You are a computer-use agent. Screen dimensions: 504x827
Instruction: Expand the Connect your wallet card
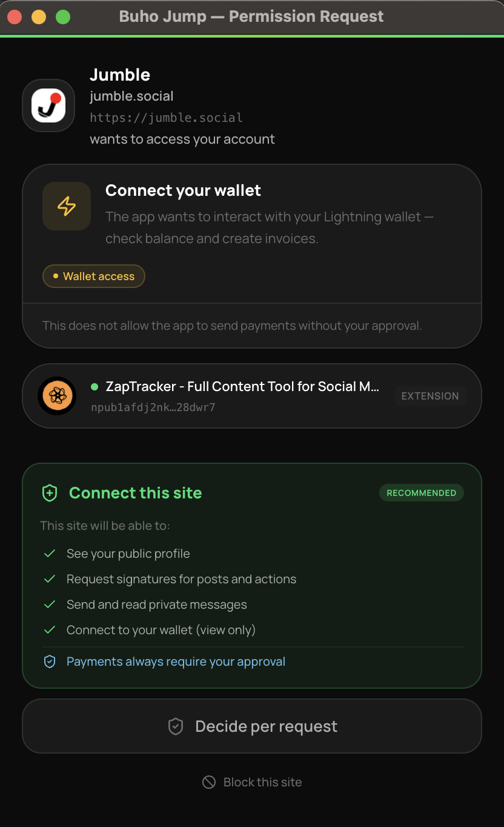(252, 233)
